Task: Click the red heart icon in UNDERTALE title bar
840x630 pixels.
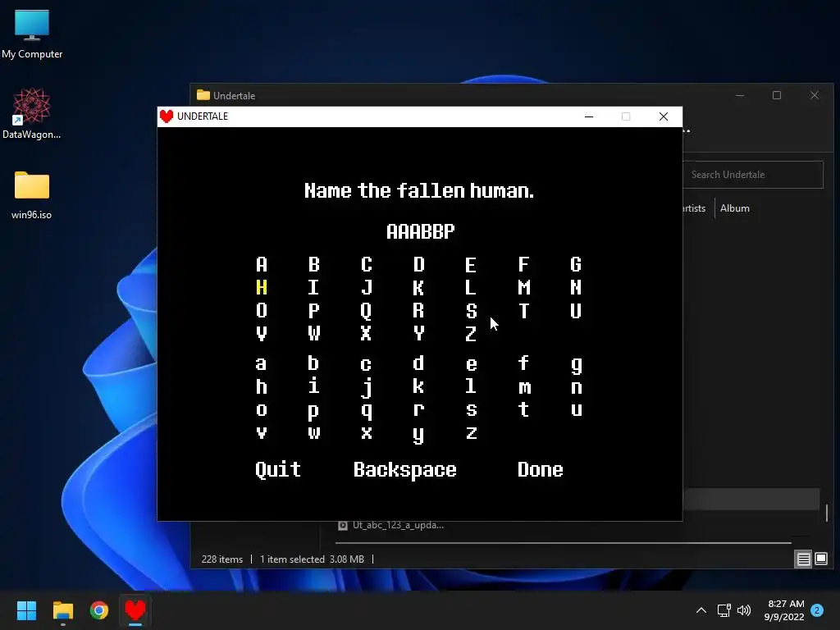Action: [x=167, y=116]
